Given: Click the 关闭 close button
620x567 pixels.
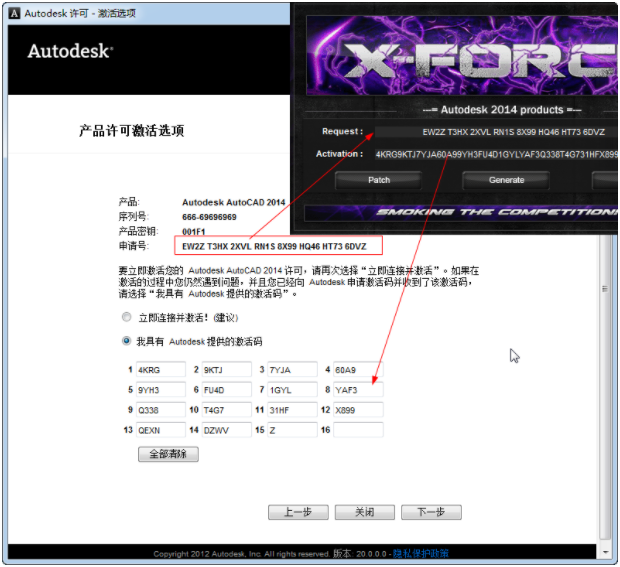Looking at the screenshot, I should point(365,512).
